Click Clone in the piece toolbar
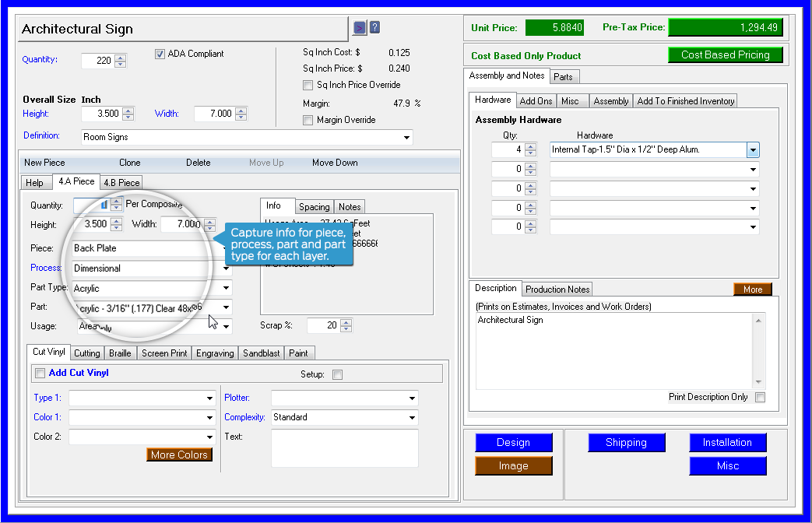This screenshot has height=523, width=812. 129,163
